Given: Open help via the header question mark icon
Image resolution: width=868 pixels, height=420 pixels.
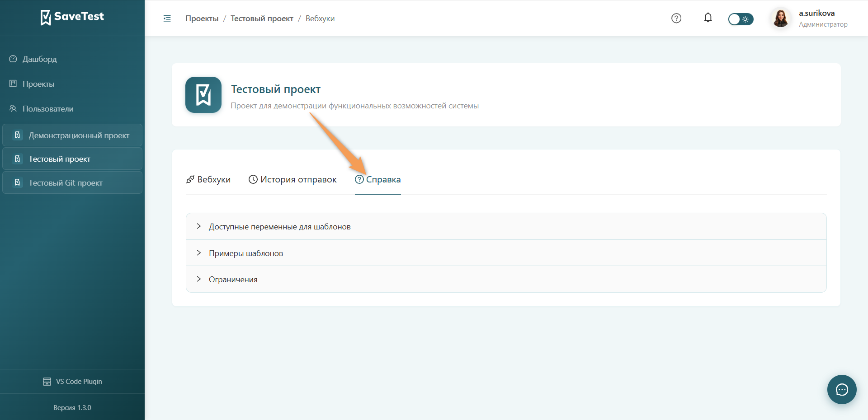Looking at the screenshot, I should (x=676, y=19).
